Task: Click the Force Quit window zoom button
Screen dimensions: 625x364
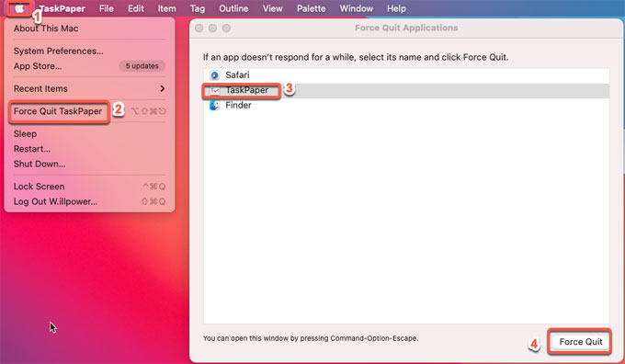Action: 226,28
